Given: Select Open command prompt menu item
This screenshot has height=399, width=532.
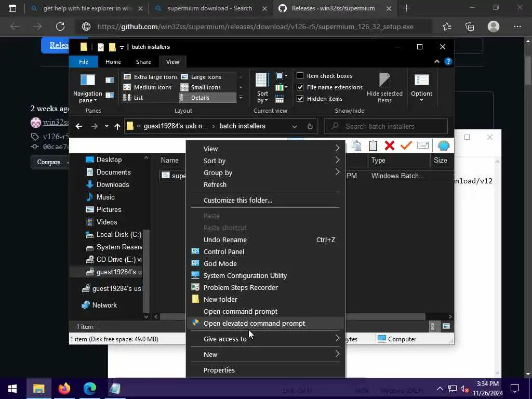Looking at the screenshot, I should click(x=265, y=312).
